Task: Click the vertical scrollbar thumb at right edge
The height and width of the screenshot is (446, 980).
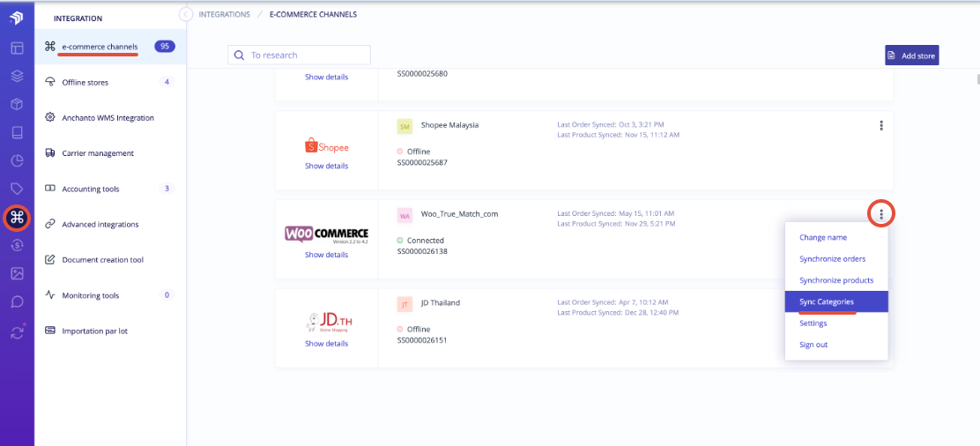Action: pyautogui.click(x=978, y=78)
